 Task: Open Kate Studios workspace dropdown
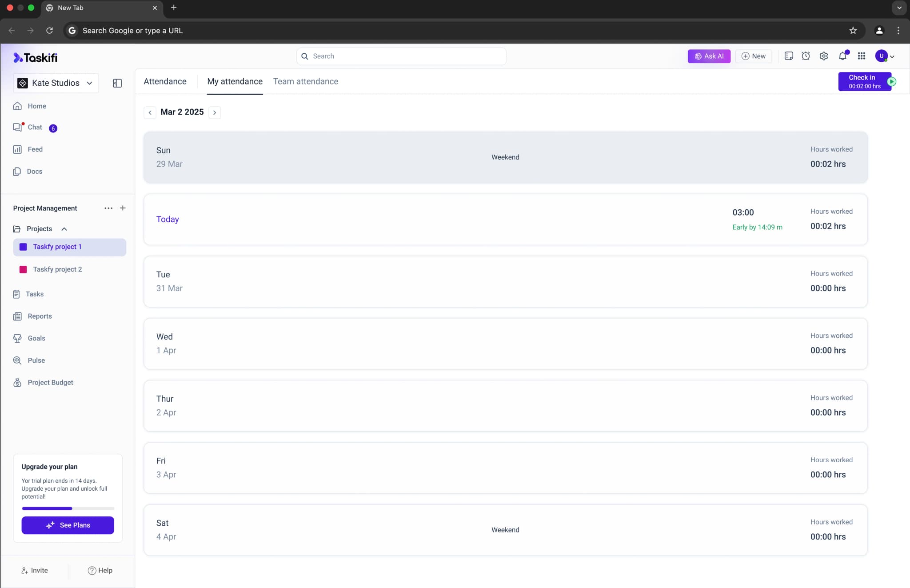[56, 83]
